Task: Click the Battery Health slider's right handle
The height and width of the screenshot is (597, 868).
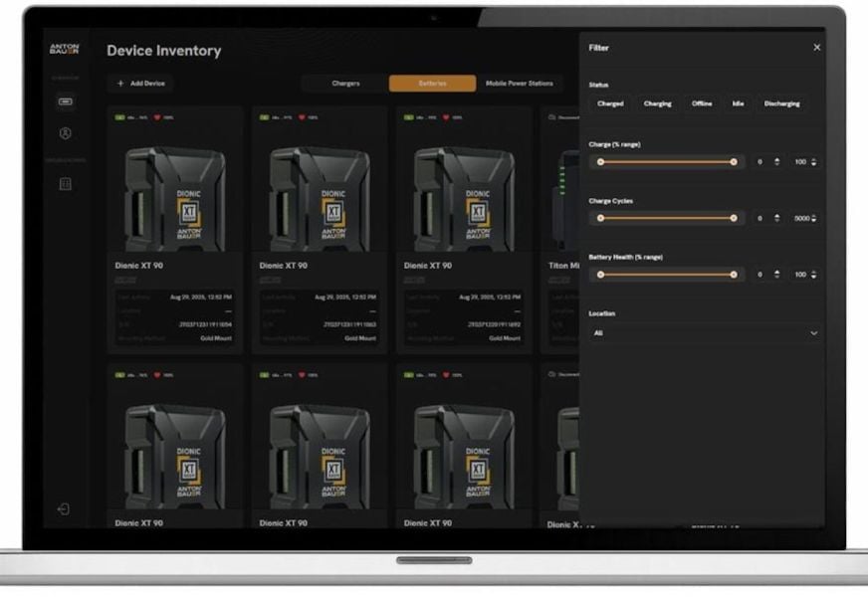Action: tap(734, 275)
